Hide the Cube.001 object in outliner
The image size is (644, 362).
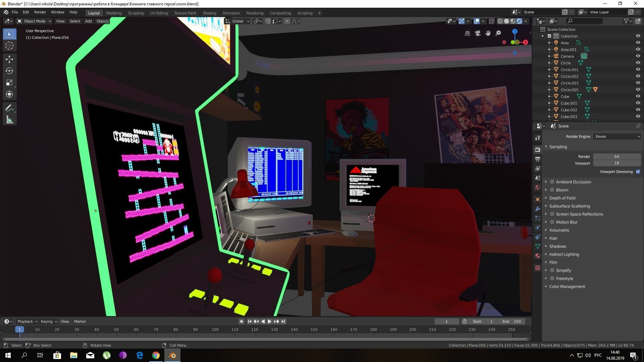point(638,103)
